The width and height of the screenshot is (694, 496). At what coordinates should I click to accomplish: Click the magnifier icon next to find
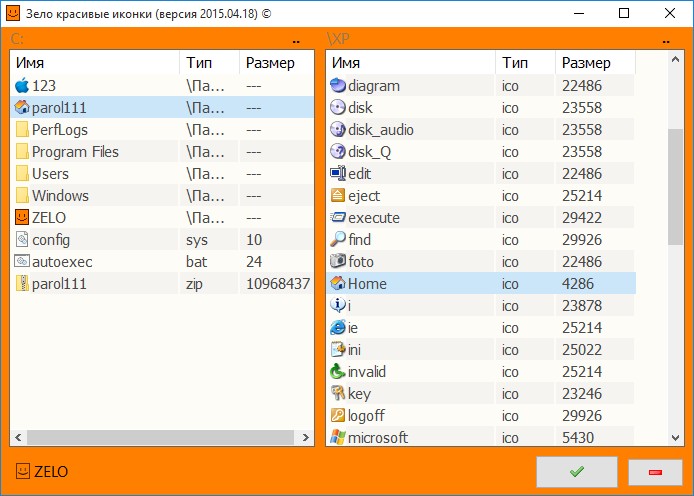[338, 239]
